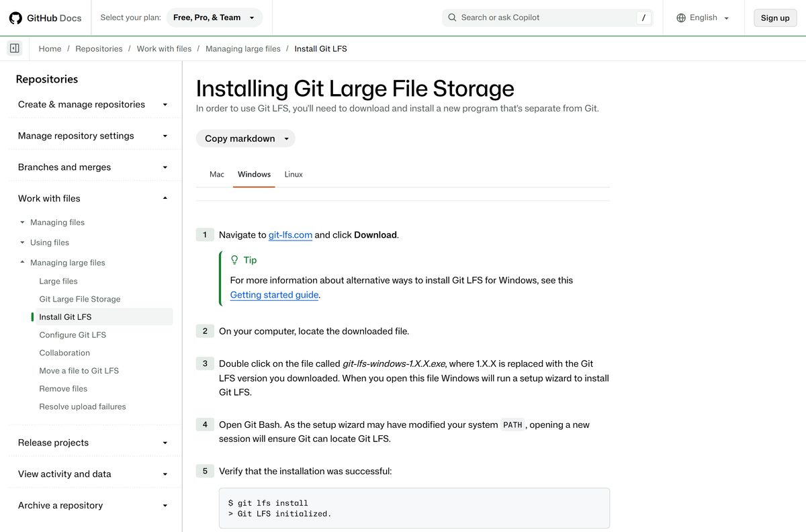Click the green 'Tip' label text
806x532 pixels.
point(250,260)
